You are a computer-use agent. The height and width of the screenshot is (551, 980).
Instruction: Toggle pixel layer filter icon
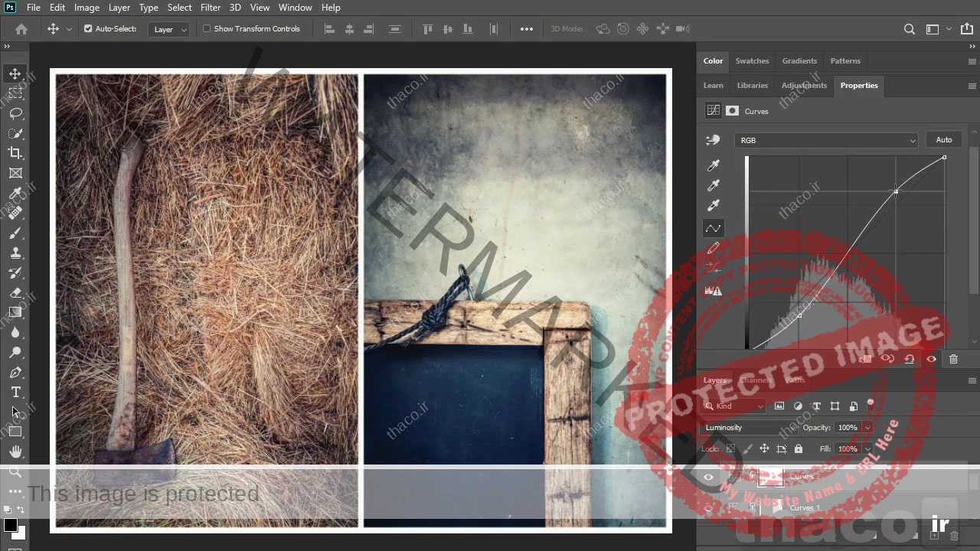779,406
